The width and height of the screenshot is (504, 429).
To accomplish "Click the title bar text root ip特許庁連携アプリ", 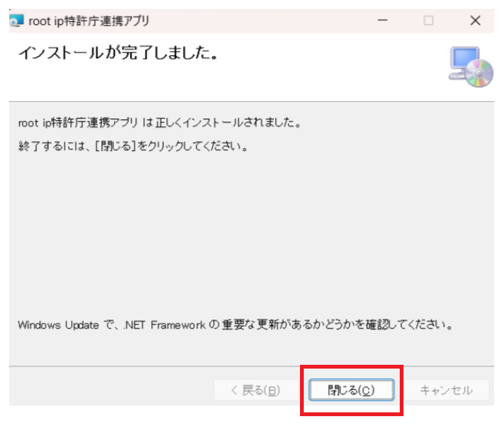I will point(89,21).
